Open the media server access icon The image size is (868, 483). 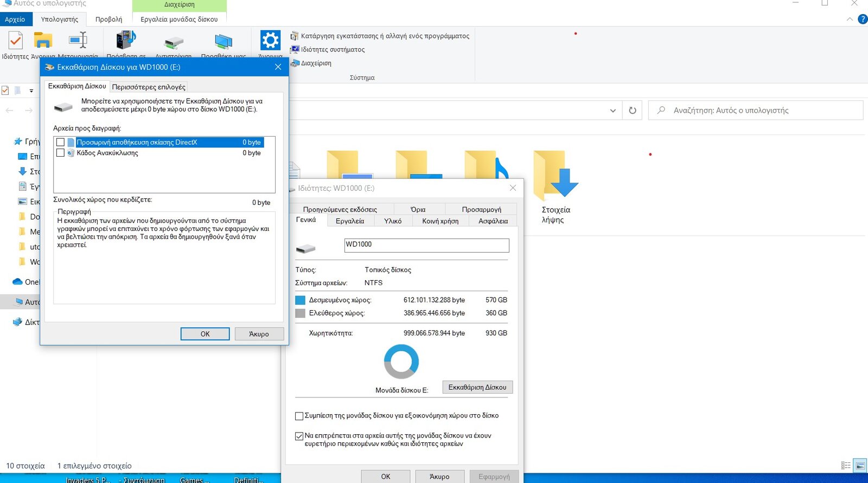[126, 41]
